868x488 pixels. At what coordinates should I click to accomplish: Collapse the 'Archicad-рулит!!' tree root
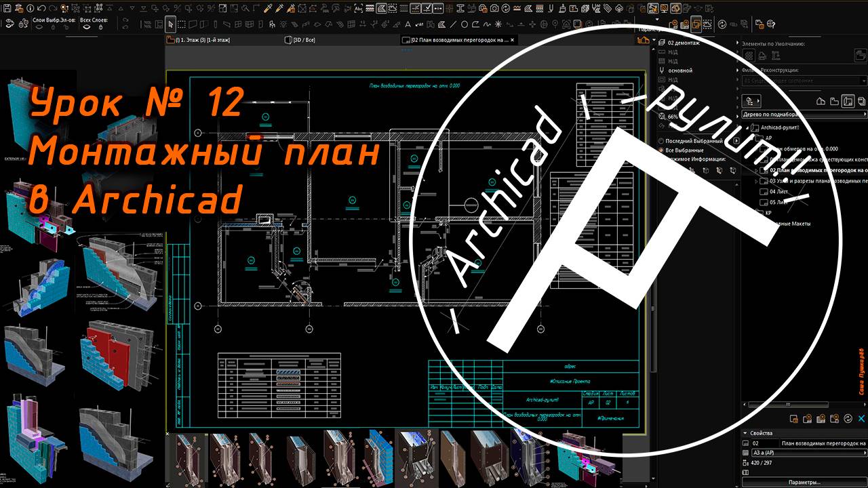[747, 127]
